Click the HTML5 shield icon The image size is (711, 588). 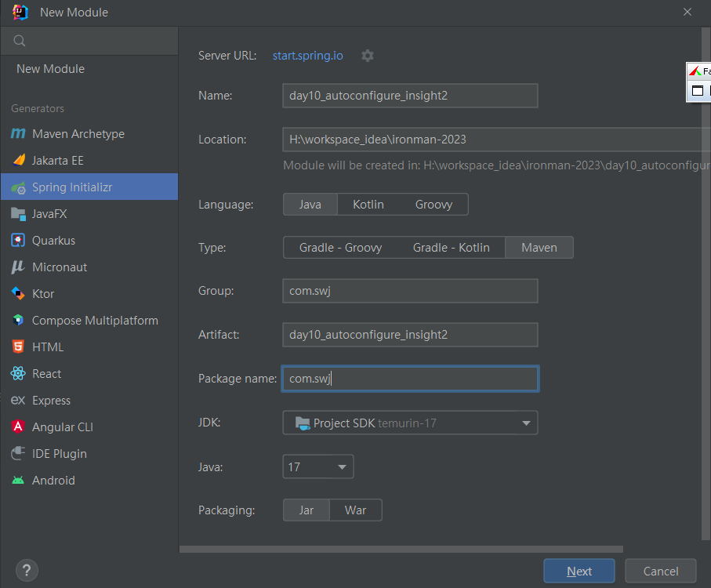(18, 347)
